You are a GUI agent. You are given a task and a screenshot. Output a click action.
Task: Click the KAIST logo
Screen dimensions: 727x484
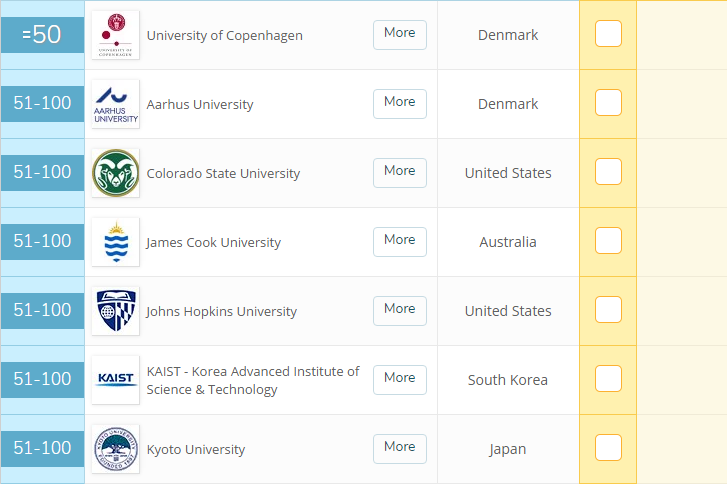tap(115, 380)
